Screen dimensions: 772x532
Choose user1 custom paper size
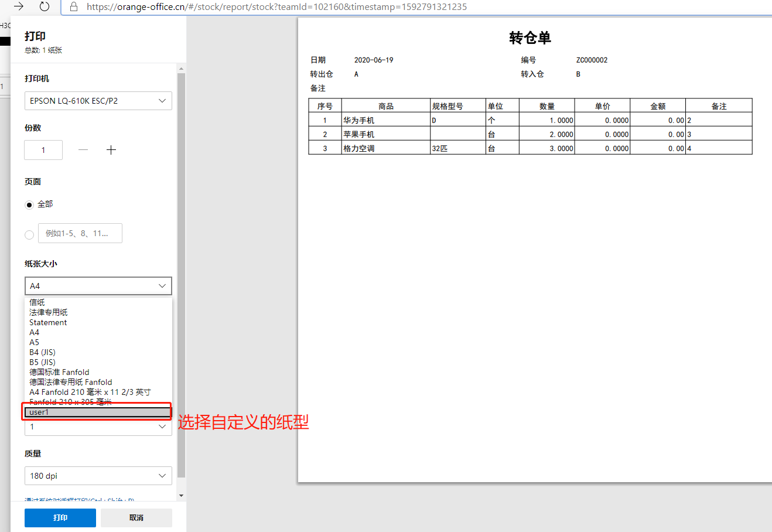pos(97,412)
